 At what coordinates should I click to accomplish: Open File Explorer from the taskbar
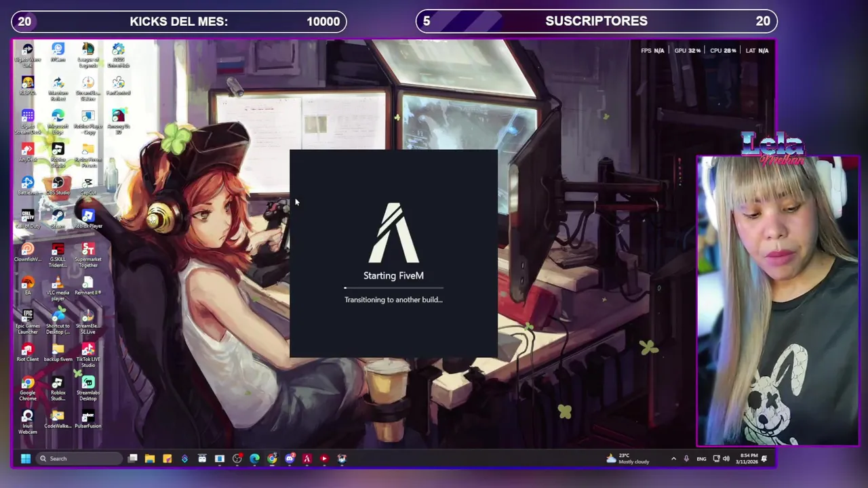point(150,459)
